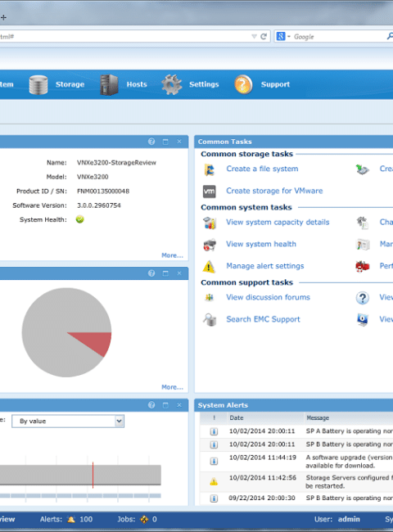Image resolution: width=393 pixels, height=532 pixels.
Task: Click question mark icon under support tasks
Action: 363,298
